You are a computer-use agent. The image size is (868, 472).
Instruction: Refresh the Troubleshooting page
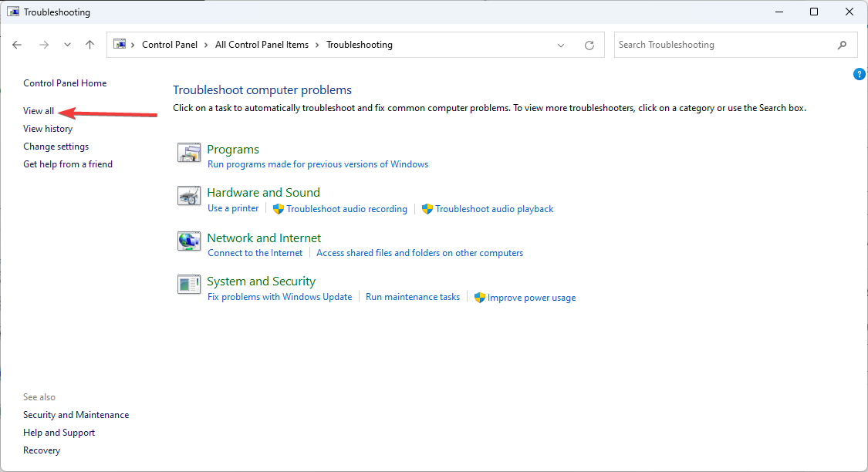tap(589, 46)
